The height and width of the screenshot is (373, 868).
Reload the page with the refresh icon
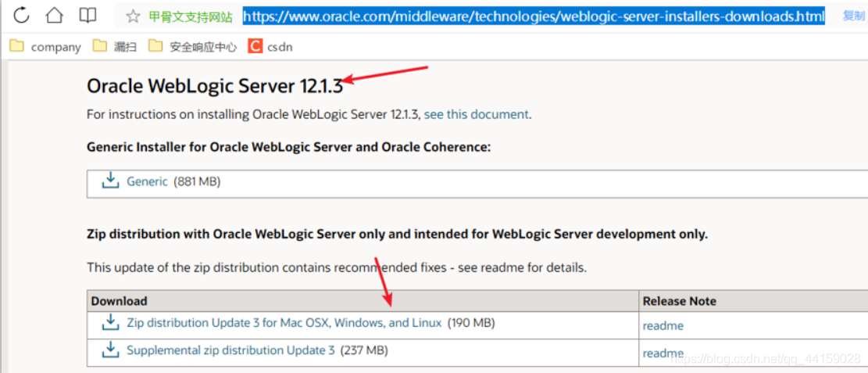(x=21, y=16)
